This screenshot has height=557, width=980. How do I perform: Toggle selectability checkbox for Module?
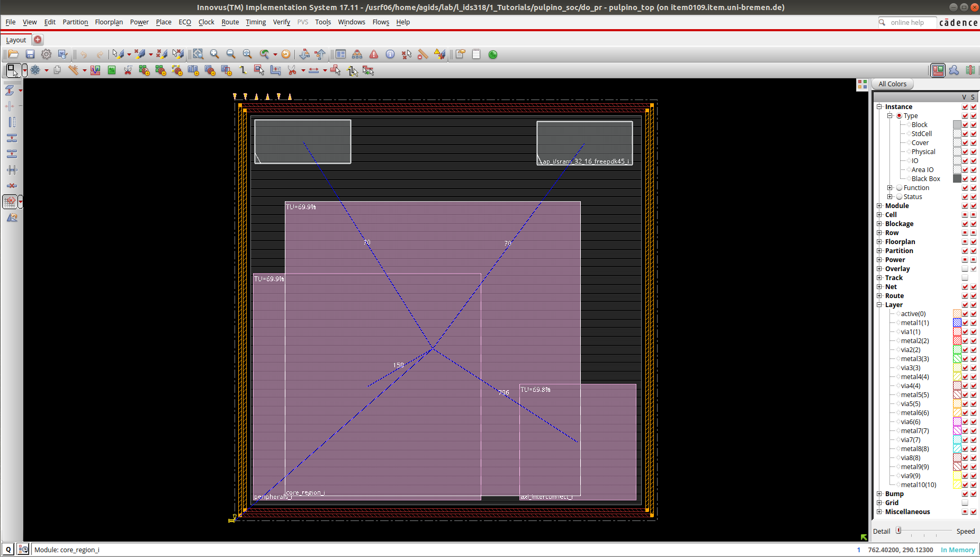pyautogui.click(x=974, y=206)
